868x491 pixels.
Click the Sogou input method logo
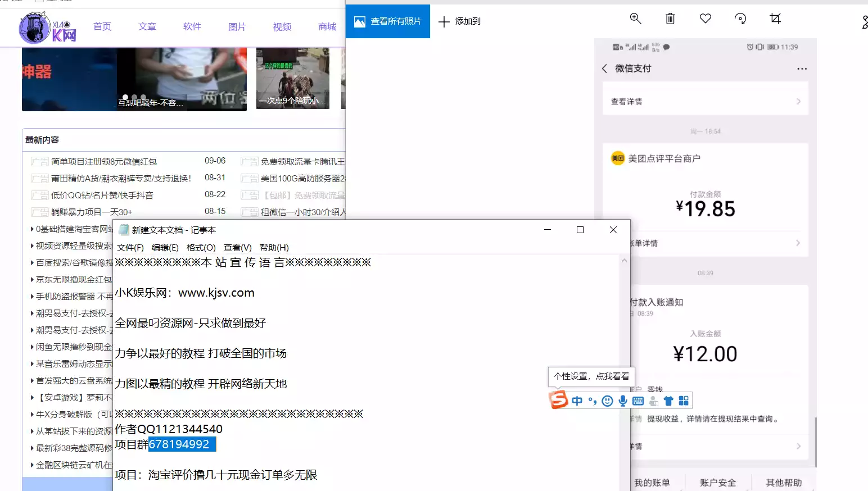558,400
